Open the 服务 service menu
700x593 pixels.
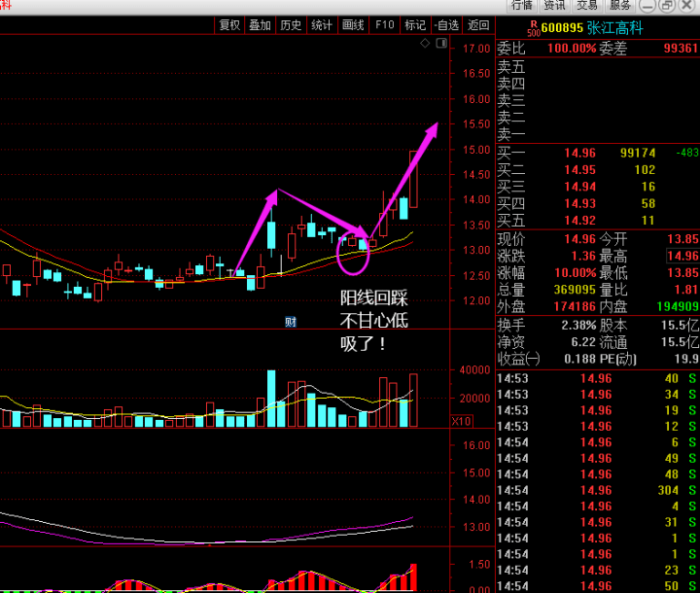620,5
